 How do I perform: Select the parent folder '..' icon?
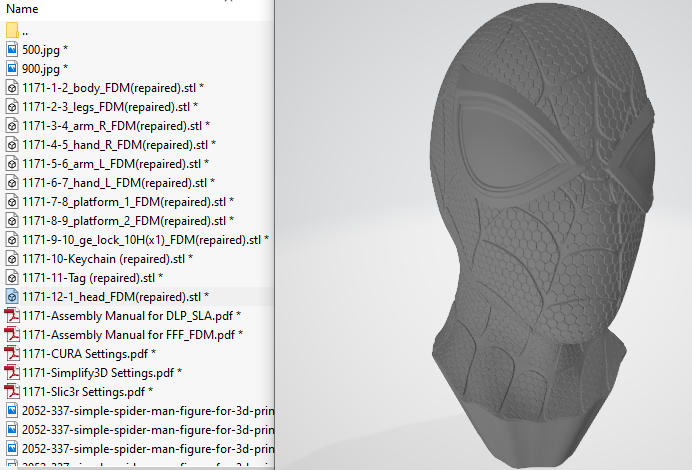coord(12,30)
